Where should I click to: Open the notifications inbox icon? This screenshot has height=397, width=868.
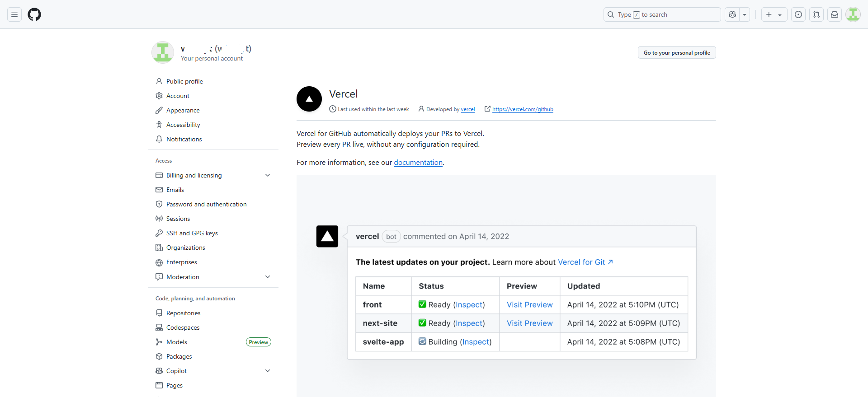pos(835,14)
